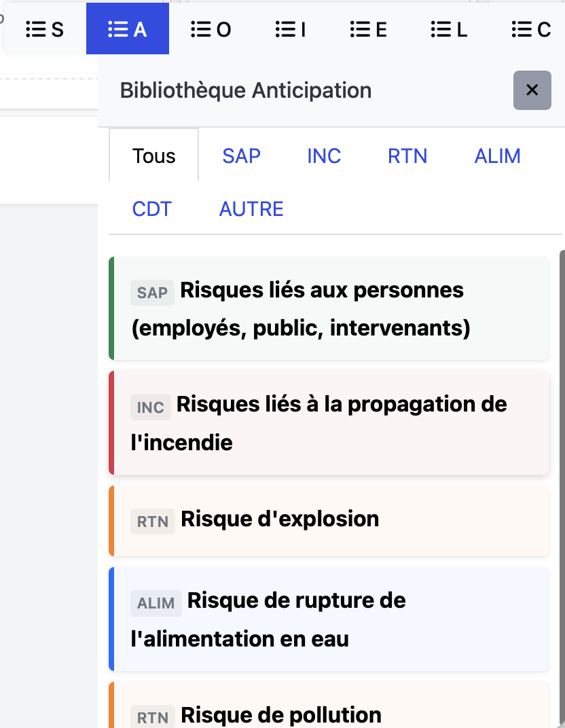565x728 pixels.
Task: Switch to the L list tab
Action: 449,29
